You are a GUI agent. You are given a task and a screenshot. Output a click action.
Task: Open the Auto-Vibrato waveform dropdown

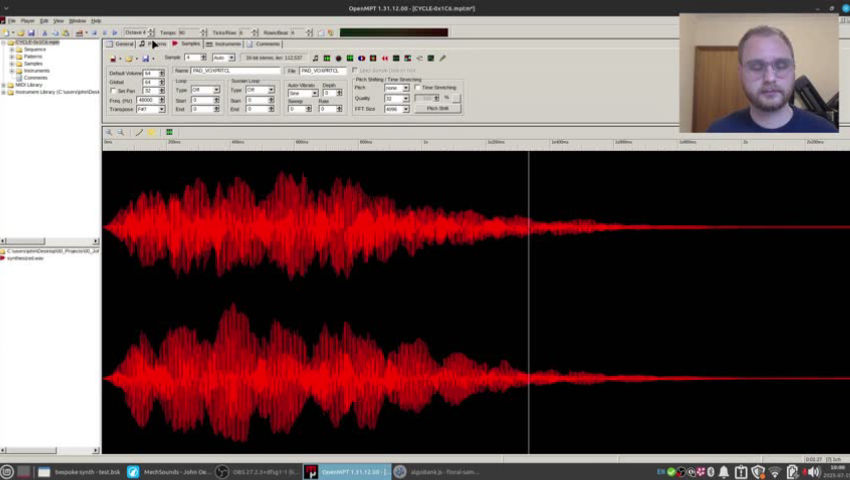pyautogui.click(x=302, y=93)
